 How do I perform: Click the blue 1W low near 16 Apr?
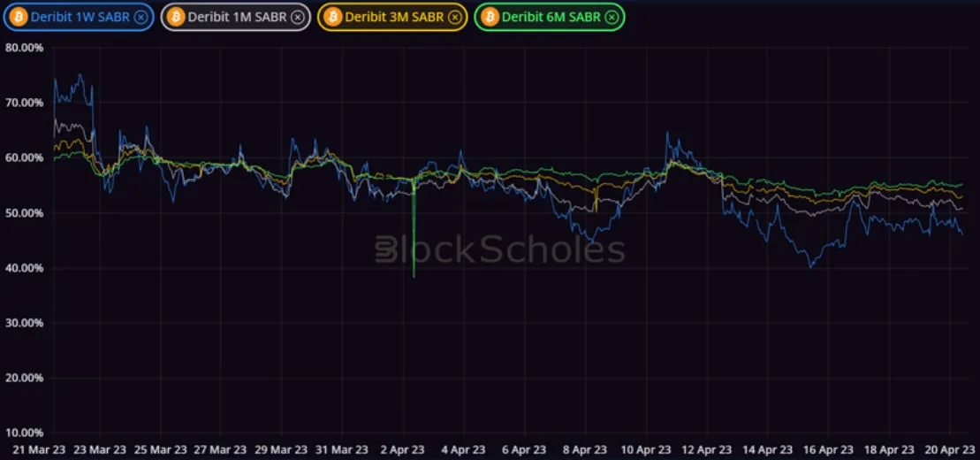point(811,266)
